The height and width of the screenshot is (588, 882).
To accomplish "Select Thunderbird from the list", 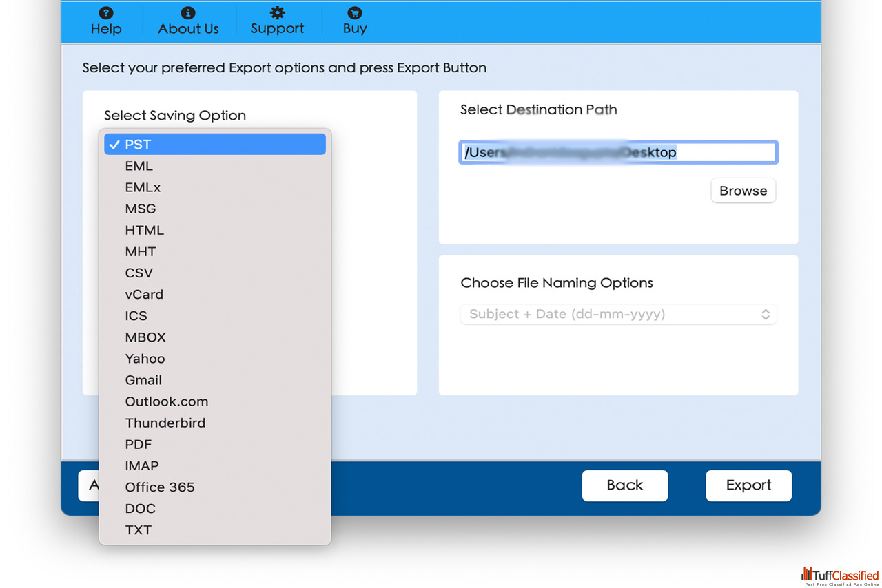I will coord(215,422).
